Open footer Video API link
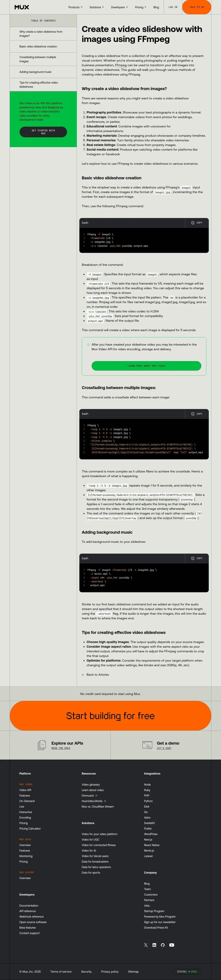 point(25,790)
